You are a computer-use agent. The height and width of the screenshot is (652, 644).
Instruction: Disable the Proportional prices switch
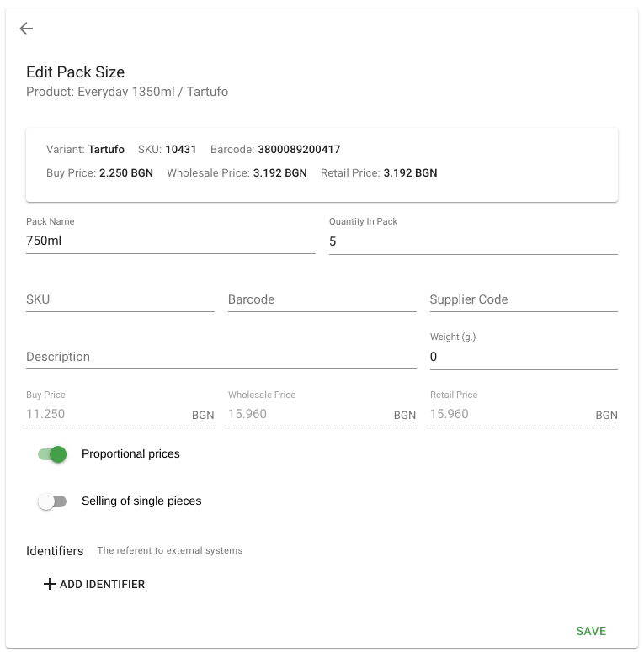[x=52, y=454]
